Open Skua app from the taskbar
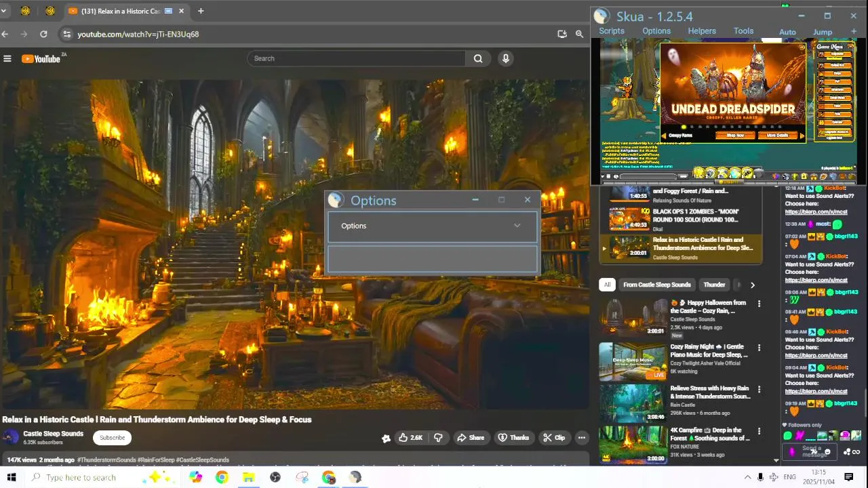Viewport: 868px width, 488px height. [355, 477]
